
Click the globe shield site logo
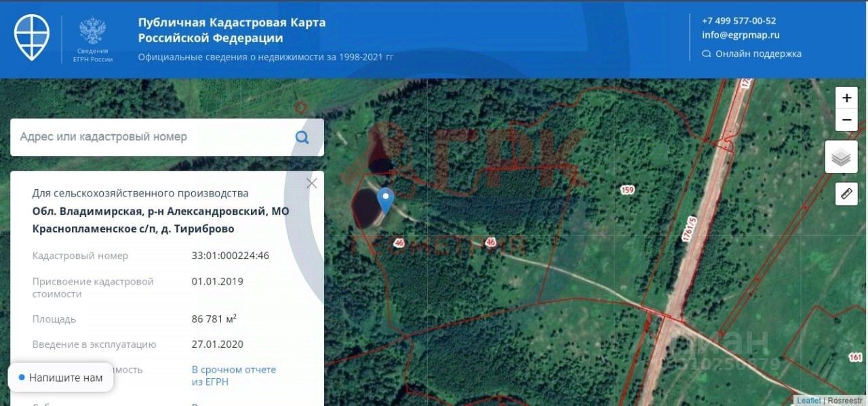(32, 37)
